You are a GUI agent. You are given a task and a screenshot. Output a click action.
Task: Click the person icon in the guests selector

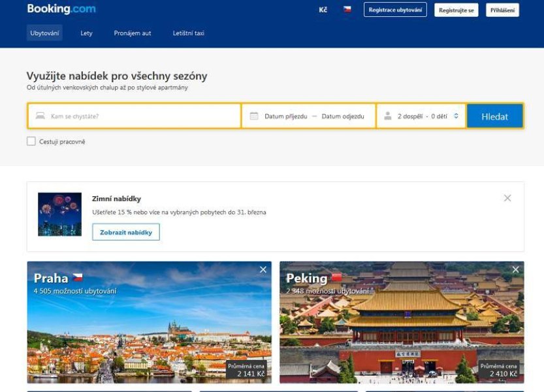pos(387,115)
